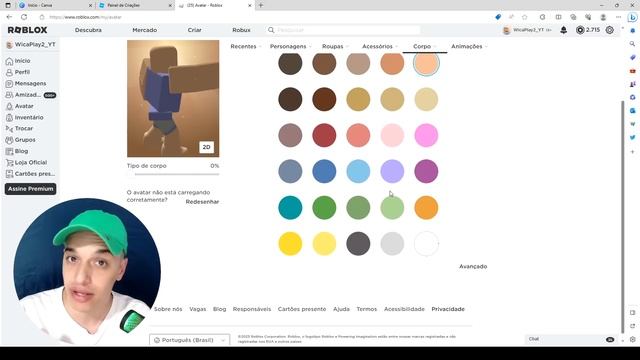640x360 pixels.
Task: Open the Grupos sidebar icon
Action: [9, 140]
